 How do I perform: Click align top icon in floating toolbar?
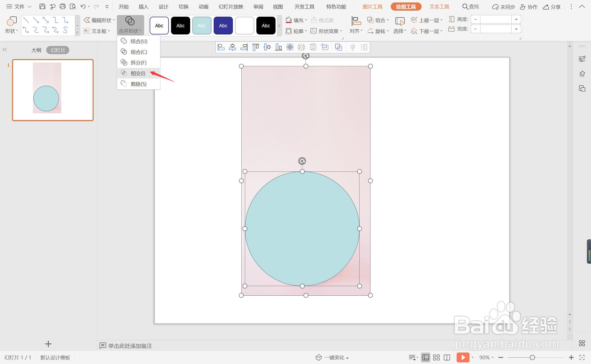pyautogui.click(x=256, y=47)
